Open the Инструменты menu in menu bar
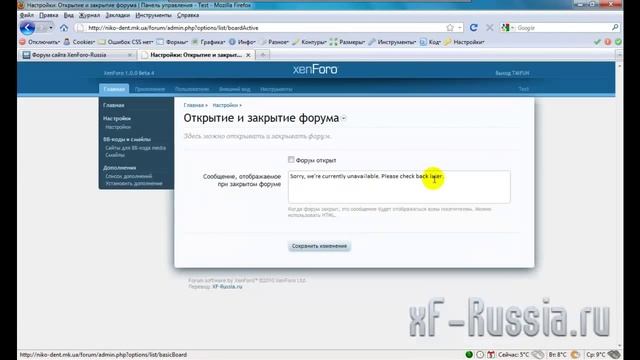 [x=153, y=15]
